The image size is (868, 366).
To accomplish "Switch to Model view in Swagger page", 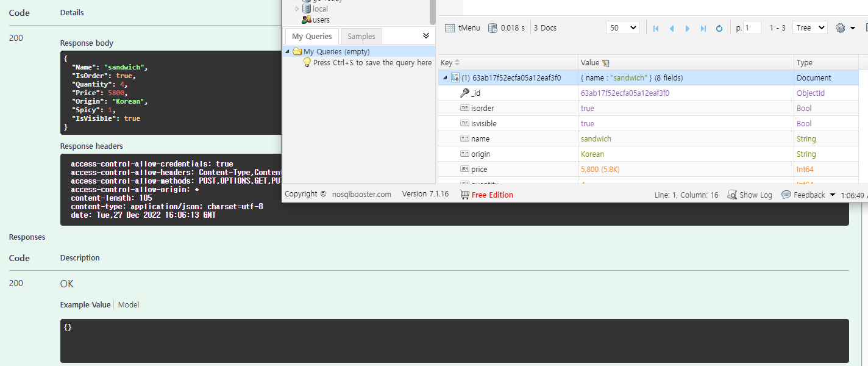I will pos(129,304).
